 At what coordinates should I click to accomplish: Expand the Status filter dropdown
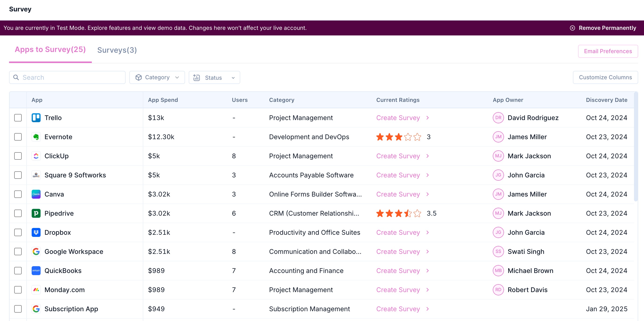click(x=214, y=78)
